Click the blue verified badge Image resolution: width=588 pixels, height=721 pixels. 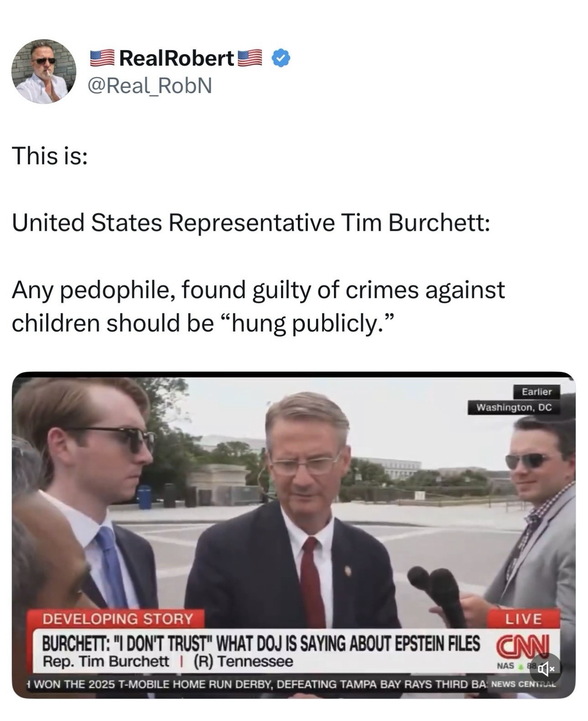(x=281, y=58)
